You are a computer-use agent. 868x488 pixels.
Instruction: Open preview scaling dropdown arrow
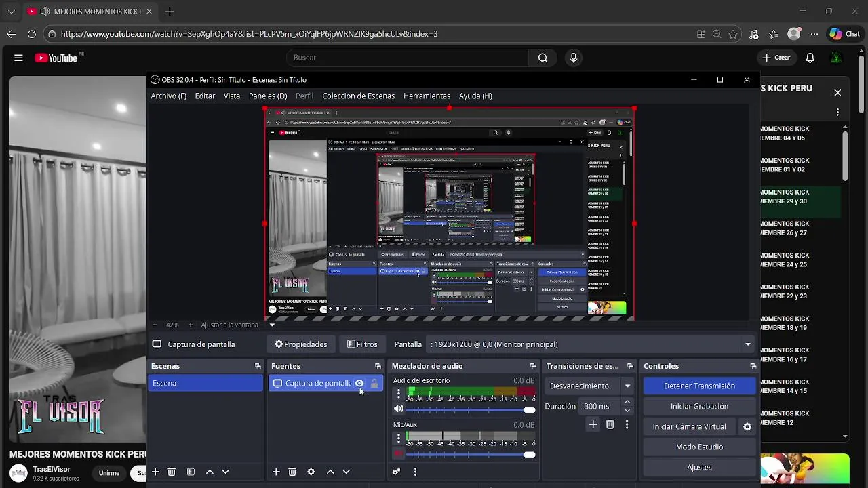272,325
